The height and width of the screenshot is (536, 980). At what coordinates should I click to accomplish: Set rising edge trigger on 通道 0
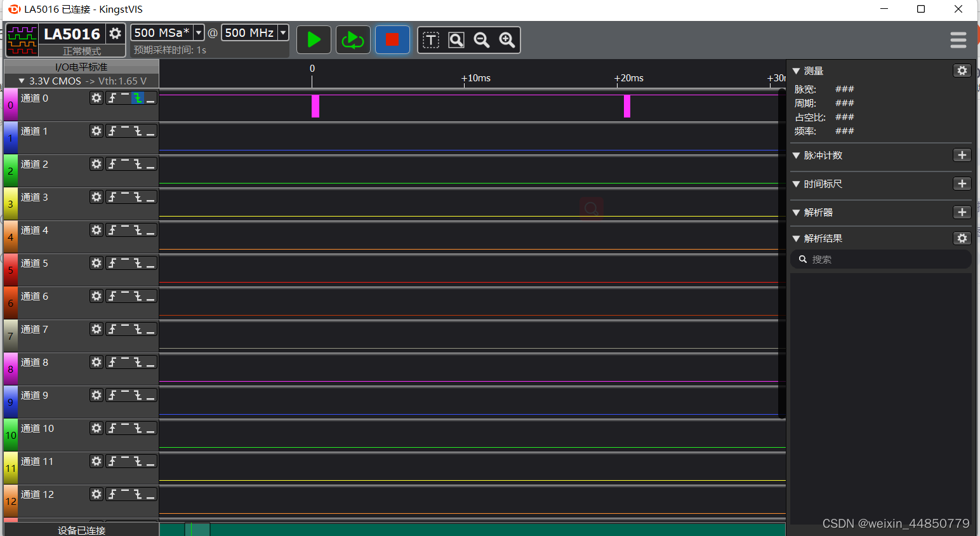112,98
